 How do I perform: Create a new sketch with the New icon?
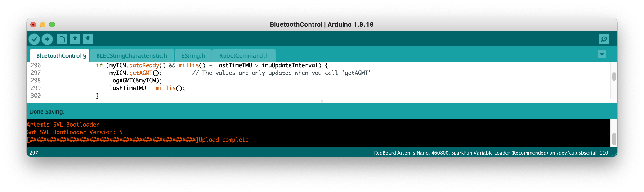click(62, 39)
